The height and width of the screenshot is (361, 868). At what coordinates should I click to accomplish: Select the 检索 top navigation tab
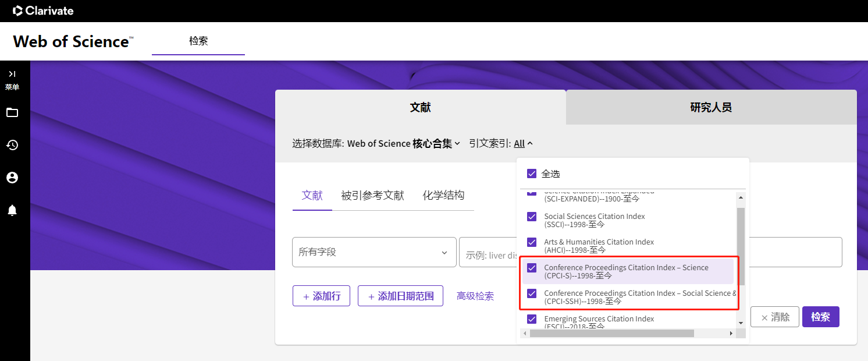[x=198, y=41]
